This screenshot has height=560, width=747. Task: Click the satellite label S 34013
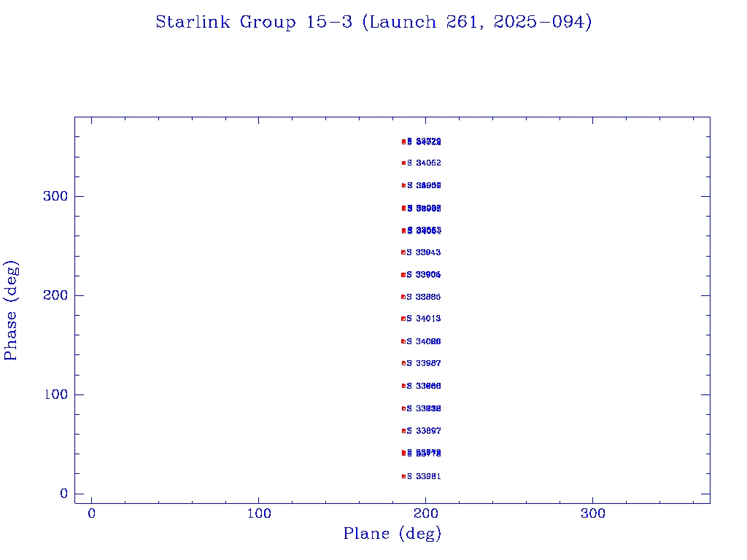coord(424,319)
